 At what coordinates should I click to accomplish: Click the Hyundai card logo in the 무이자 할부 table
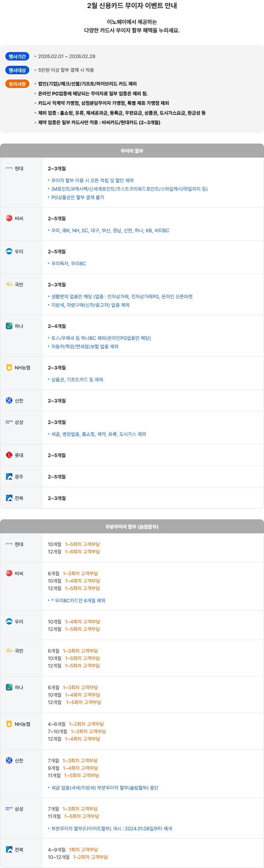[x=9, y=169]
